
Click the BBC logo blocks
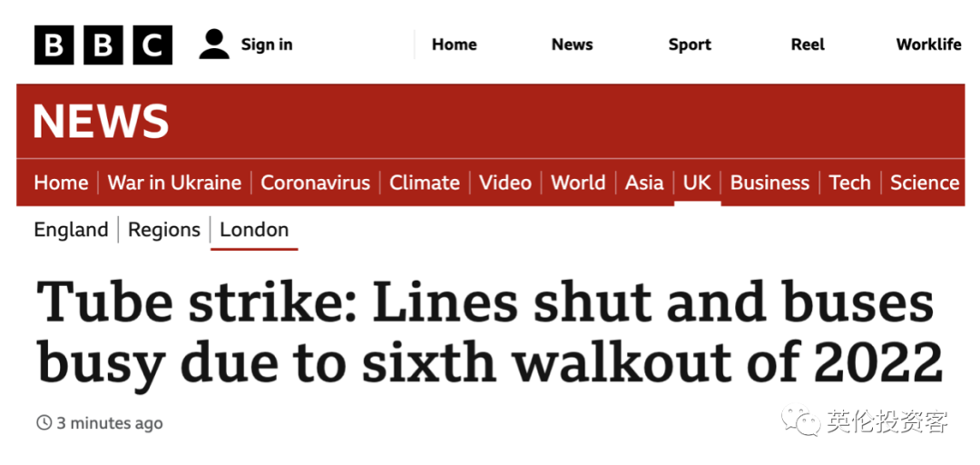click(x=103, y=45)
